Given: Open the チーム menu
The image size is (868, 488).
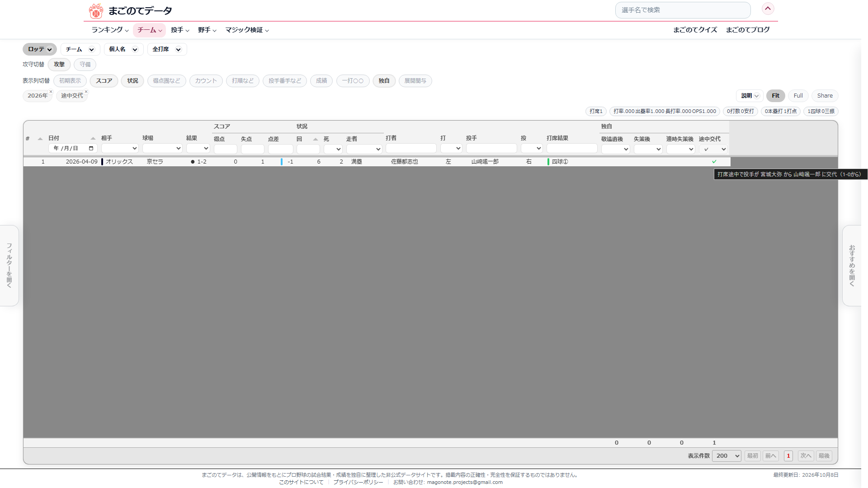Looking at the screenshot, I should pyautogui.click(x=149, y=30).
